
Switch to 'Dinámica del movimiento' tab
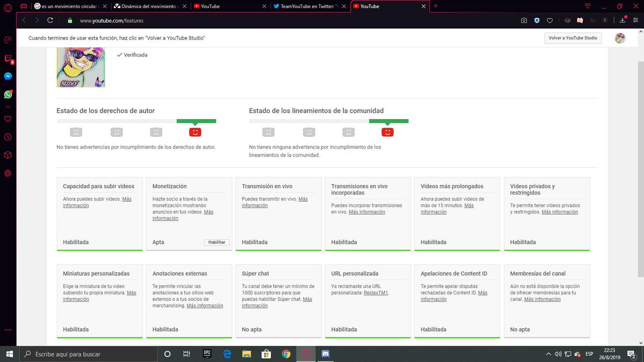coord(150,6)
